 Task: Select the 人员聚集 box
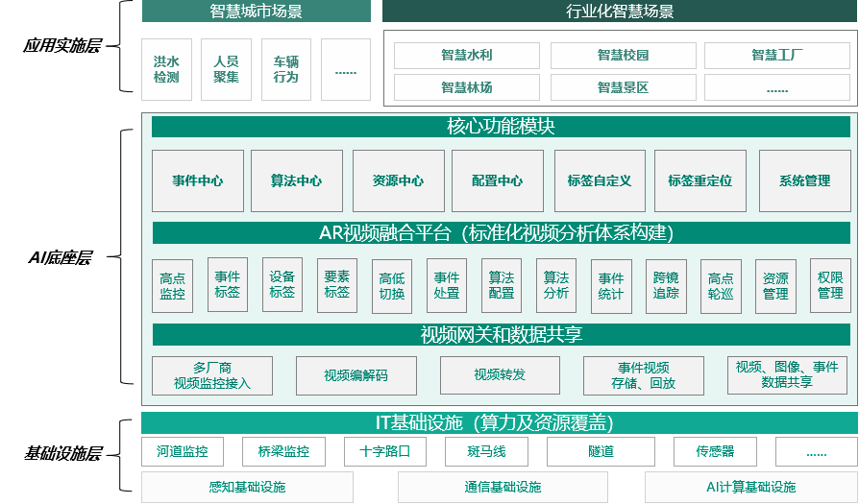(x=226, y=69)
